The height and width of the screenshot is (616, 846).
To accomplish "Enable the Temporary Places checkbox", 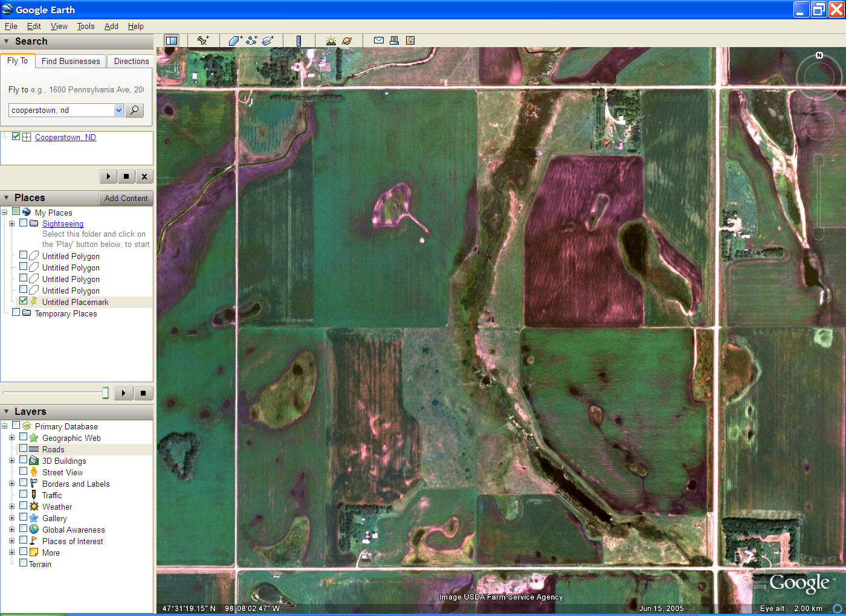I will coord(16,312).
